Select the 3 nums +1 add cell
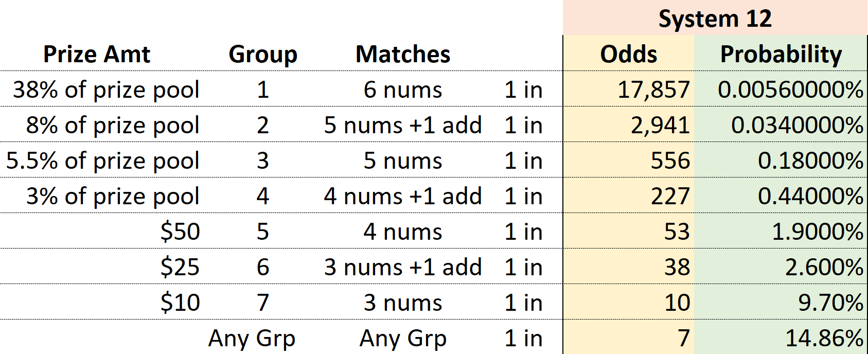868x354 pixels. pos(403,267)
